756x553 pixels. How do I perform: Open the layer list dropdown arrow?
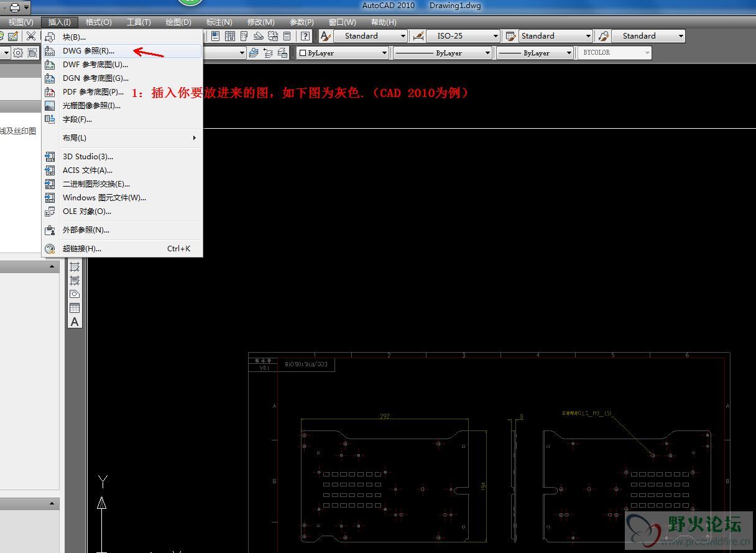click(242, 53)
